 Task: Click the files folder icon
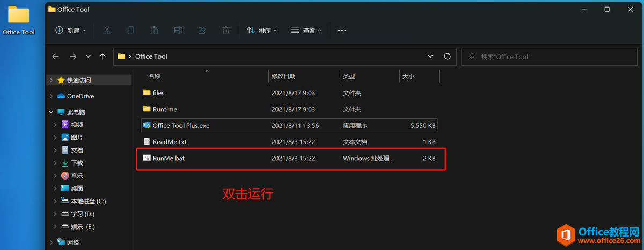(147, 92)
